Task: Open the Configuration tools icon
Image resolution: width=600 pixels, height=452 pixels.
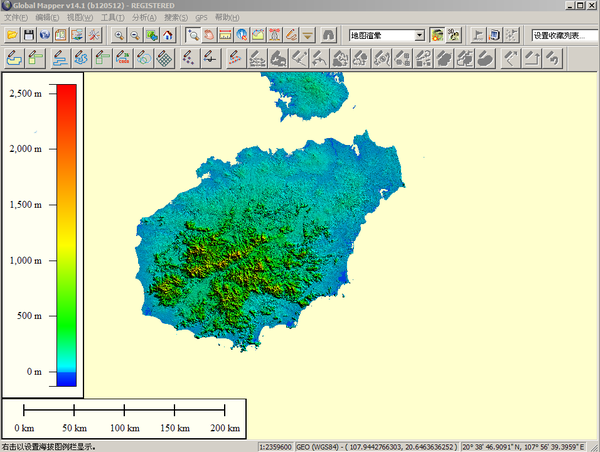Action: tap(94, 35)
